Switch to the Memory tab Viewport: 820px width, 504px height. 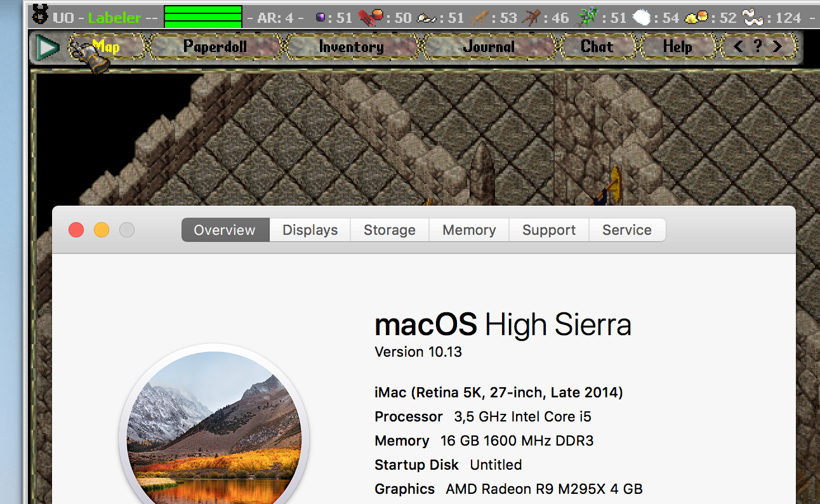point(469,230)
